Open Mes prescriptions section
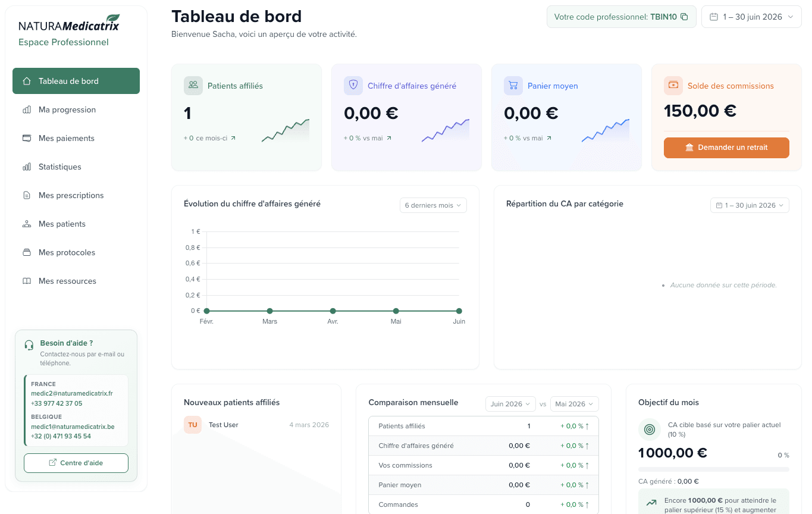The width and height of the screenshot is (812, 514). pos(76,195)
